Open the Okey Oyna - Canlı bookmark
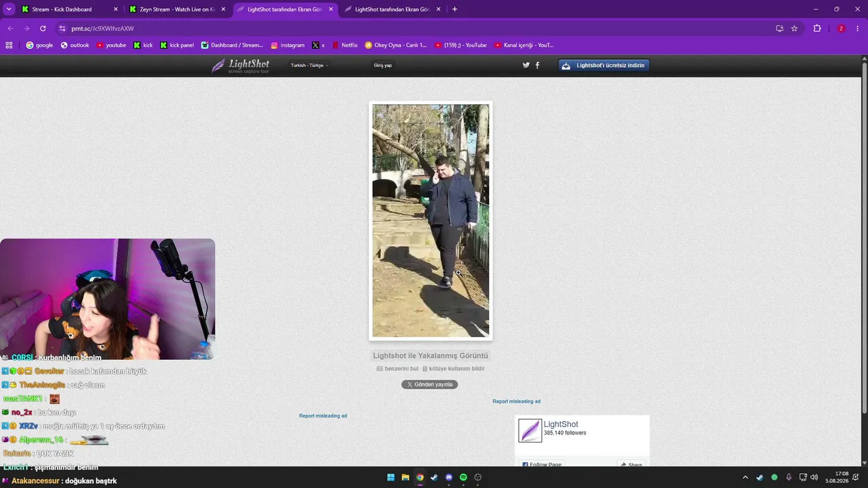 click(x=396, y=45)
